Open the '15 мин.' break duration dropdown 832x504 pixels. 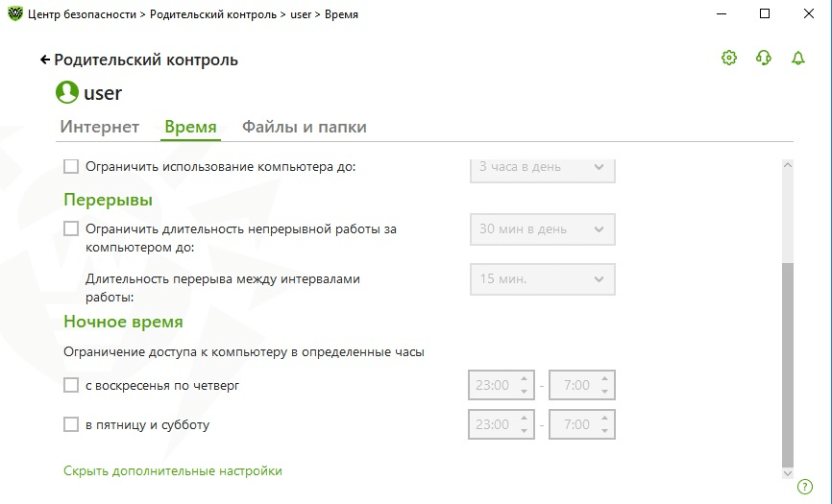pos(542,279)
